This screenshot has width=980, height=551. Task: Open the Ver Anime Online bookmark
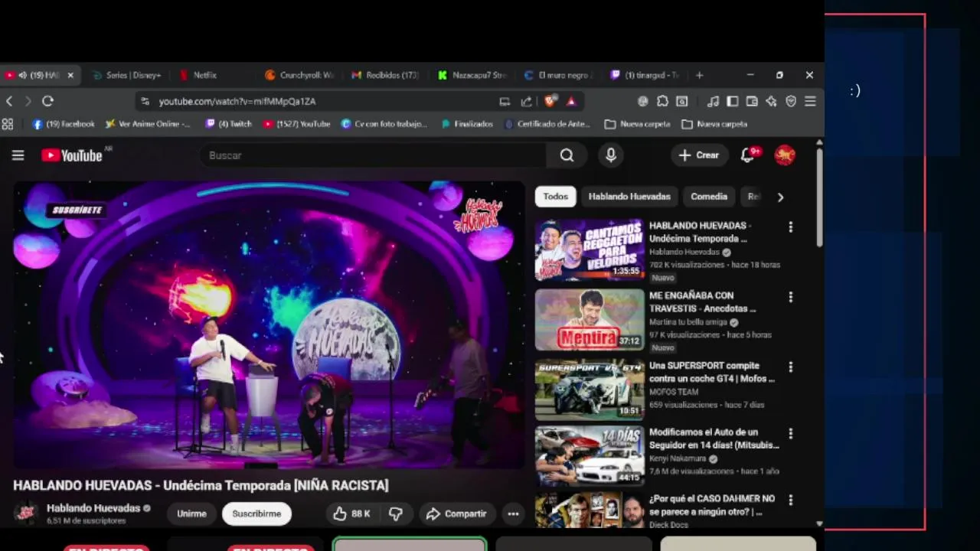pyautogui.click(x=148, y=124)
